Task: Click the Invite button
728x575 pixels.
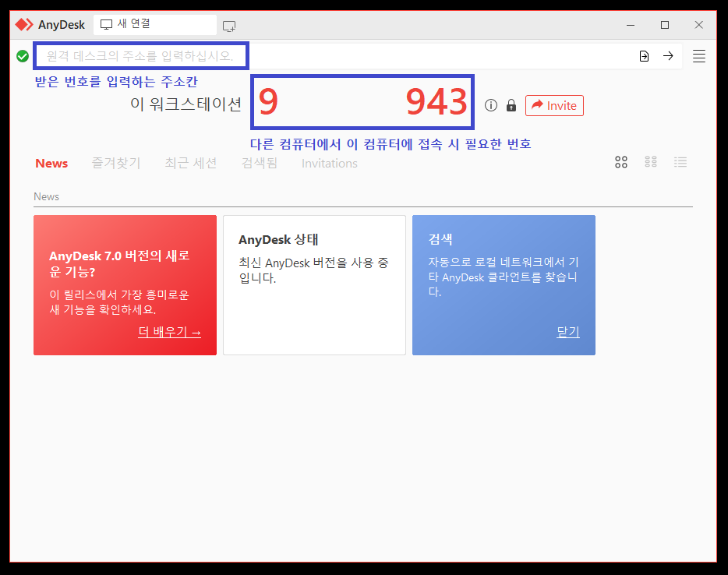Action: pyautogui.click(x=554, y=105)
